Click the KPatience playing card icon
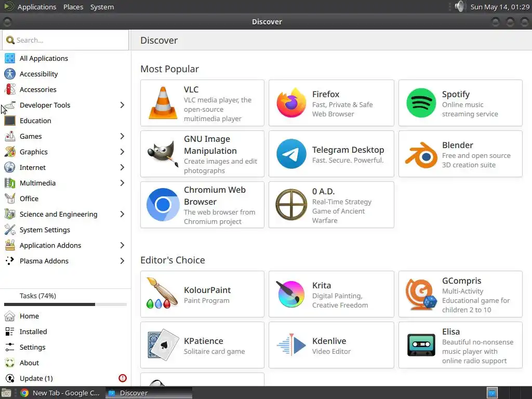The image size is (532, 399). [163, 344]
